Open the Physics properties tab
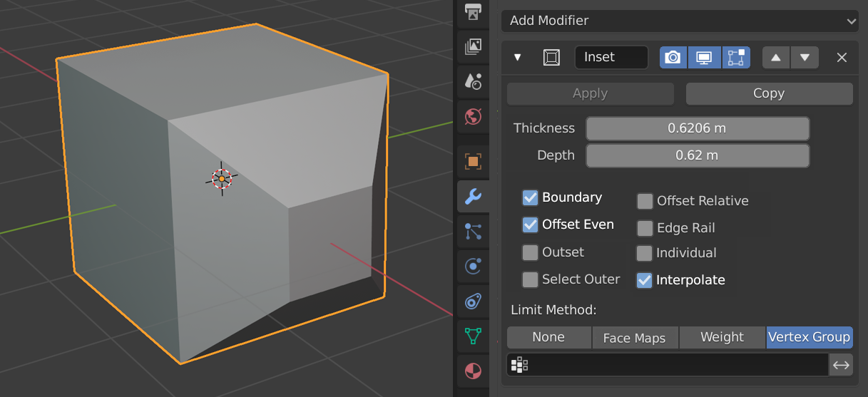The image size is (868, 397). click(473, 266)
